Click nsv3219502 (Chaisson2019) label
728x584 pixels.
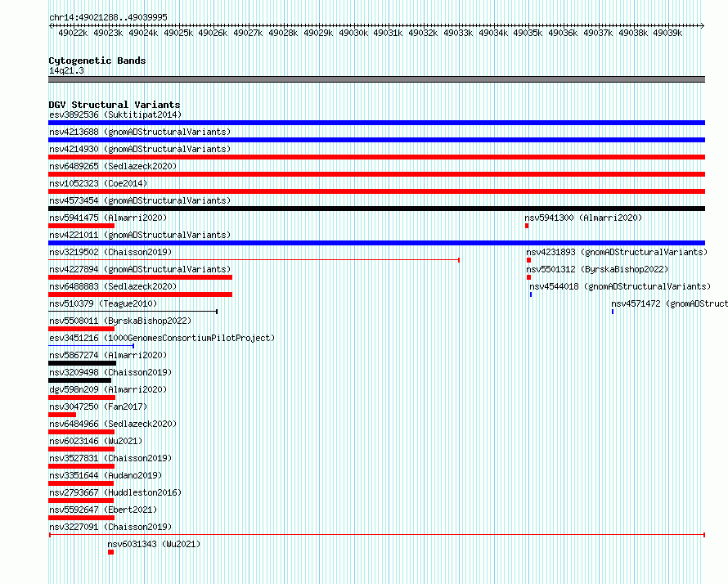110,252
